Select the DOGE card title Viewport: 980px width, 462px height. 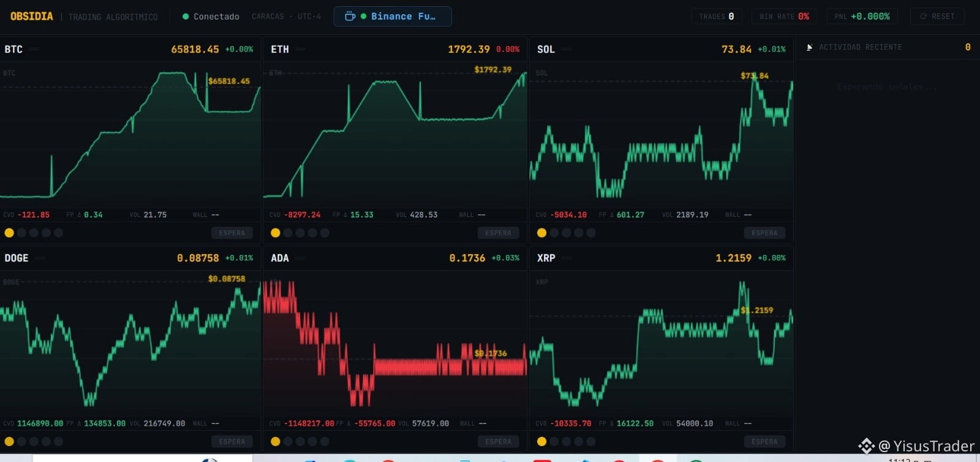pyautogui.click(x=16, y=258)
